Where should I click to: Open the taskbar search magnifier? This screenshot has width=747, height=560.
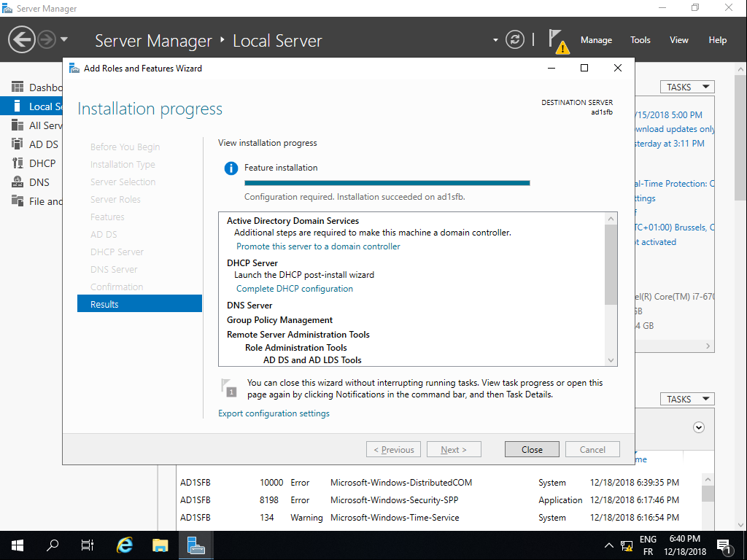coord(53,545)
